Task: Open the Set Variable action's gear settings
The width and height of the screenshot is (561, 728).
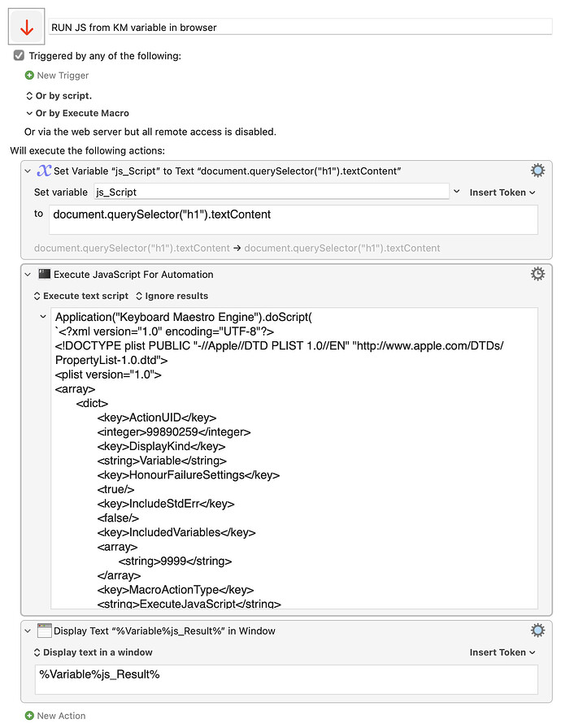Action: click(537, 170)
